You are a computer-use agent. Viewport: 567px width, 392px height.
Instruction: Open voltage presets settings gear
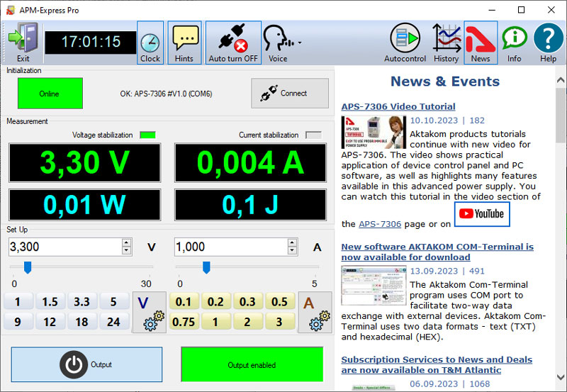[x=150, y=313]
